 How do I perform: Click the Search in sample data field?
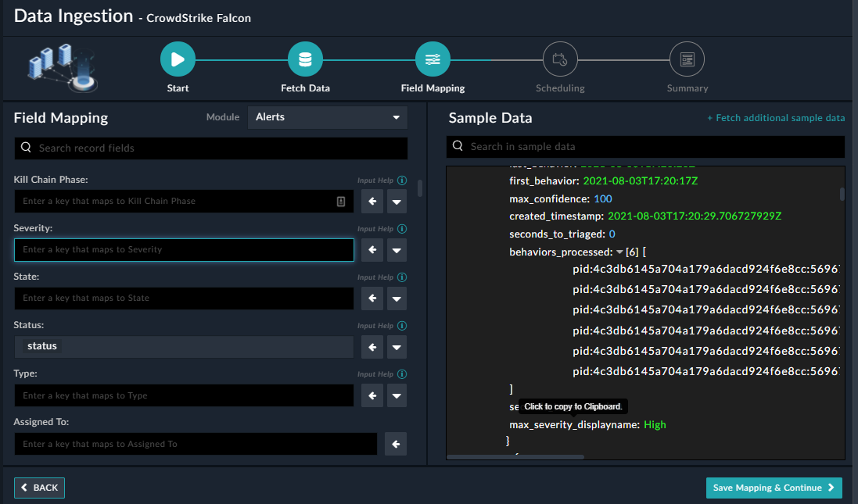pyautogui.click(x=645, y=146)
